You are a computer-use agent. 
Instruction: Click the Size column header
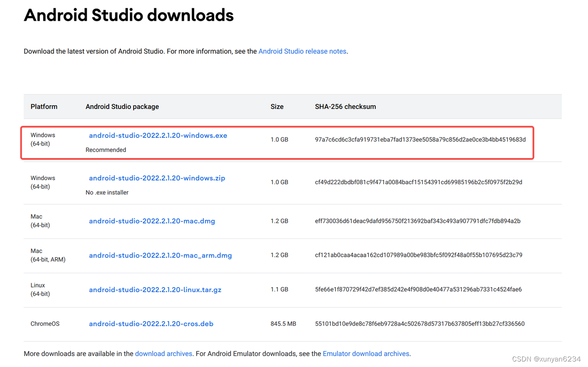(277, 107)
